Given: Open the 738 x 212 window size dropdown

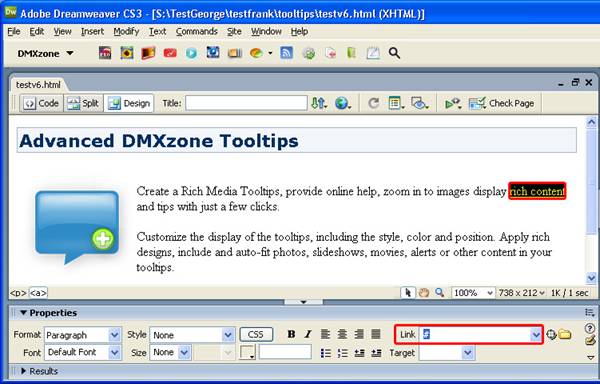Looking at the screenshot, I should click(522, 293).
